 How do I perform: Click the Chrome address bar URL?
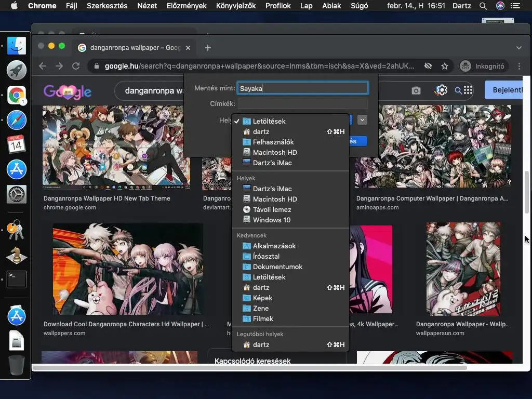[x=260, y=66]
